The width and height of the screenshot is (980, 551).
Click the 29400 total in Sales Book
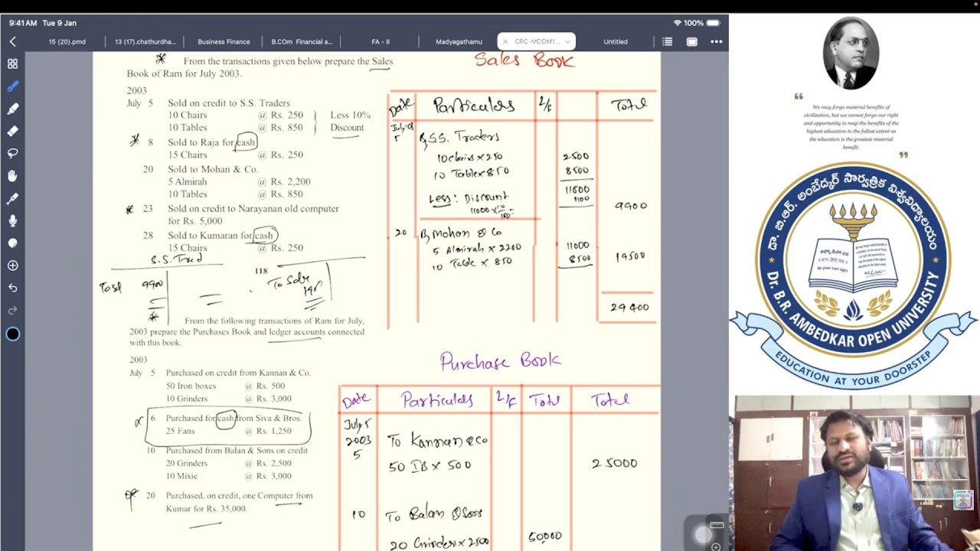click(629, 307)
